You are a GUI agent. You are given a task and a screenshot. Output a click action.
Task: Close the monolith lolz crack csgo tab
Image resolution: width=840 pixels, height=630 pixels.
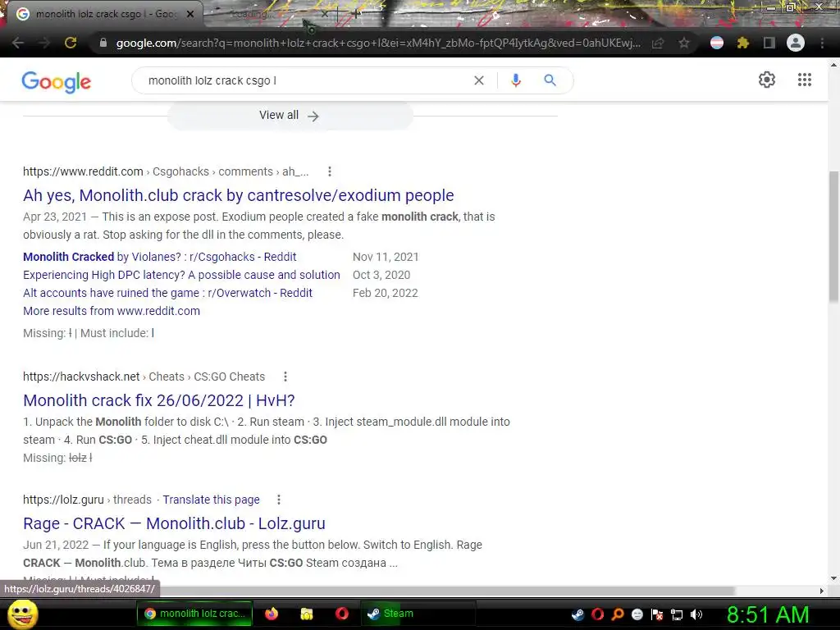[x=190, y=14]
